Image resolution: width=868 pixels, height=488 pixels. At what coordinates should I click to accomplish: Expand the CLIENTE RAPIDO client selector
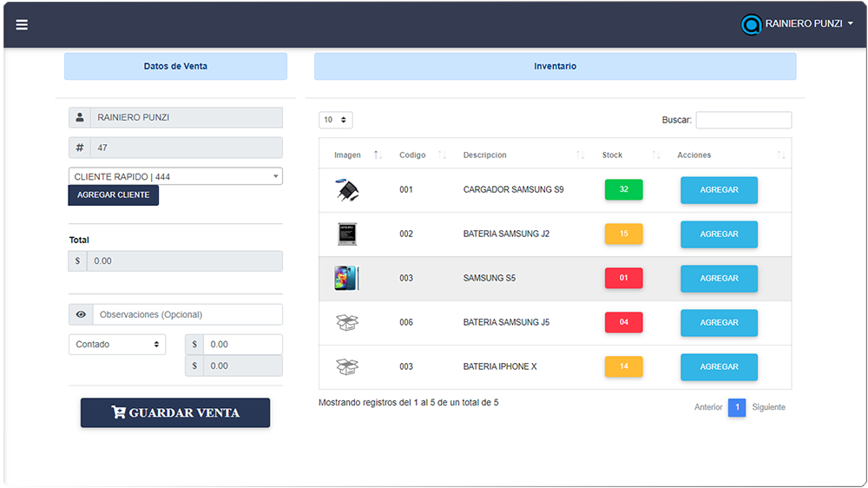pyautogui.click(x=175, y=176)
